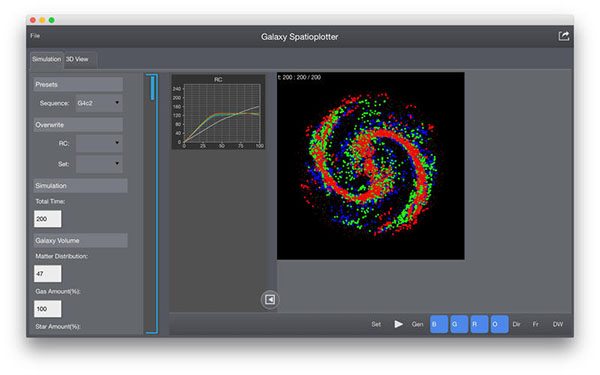Toggle the R red particle layer

(479, 324)
